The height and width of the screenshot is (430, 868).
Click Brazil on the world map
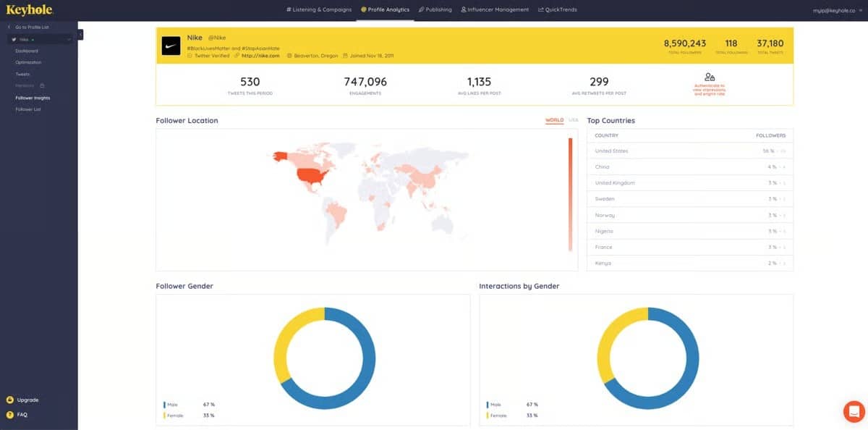tap(339, 214)
